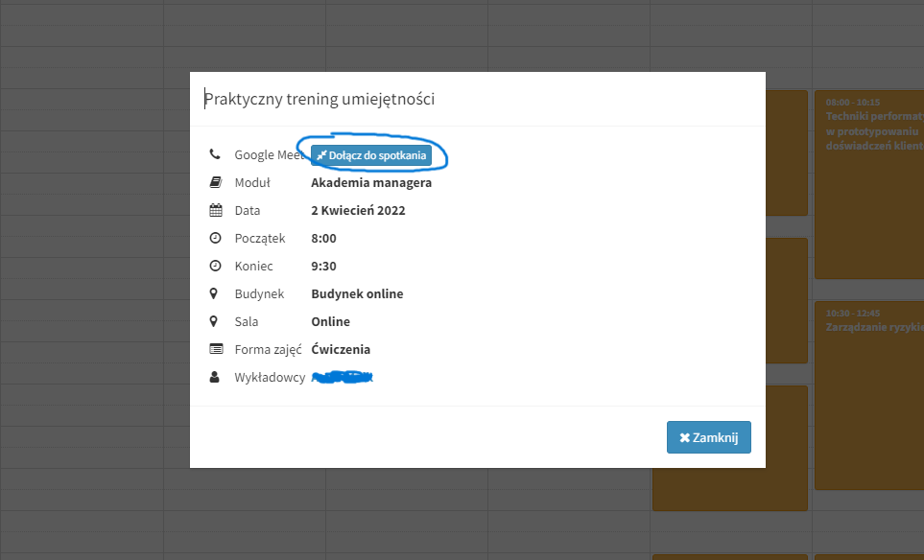Click the book icon next to Moduł
The image size is (924, 560).
215,182
